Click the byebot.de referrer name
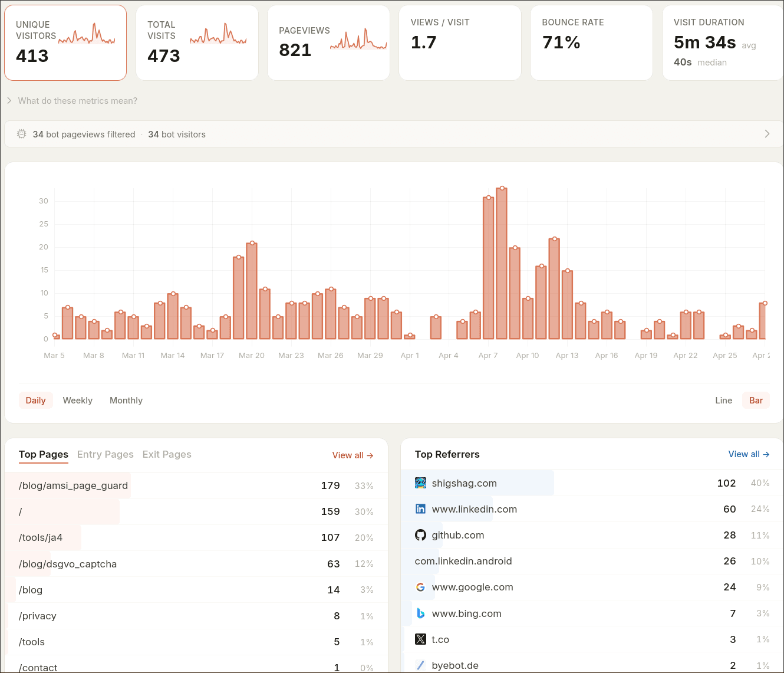The width and height of the screenshot is (784, 673). pos(455,665)
